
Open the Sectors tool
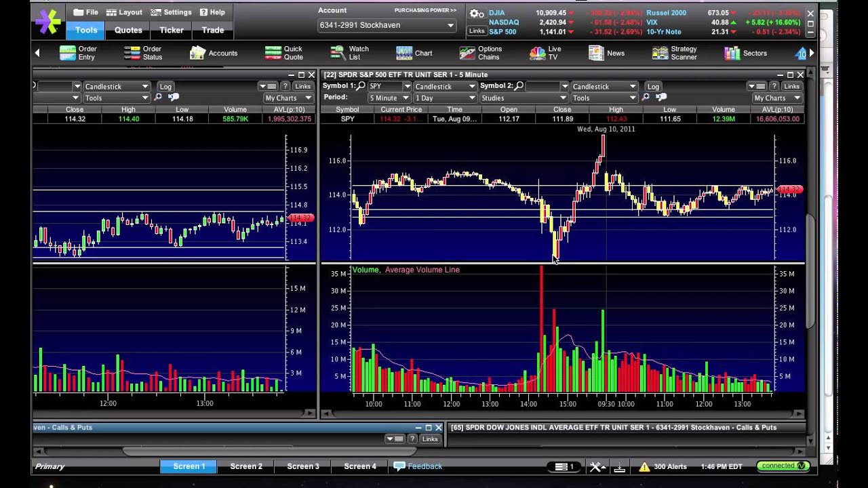click(745, 53)
